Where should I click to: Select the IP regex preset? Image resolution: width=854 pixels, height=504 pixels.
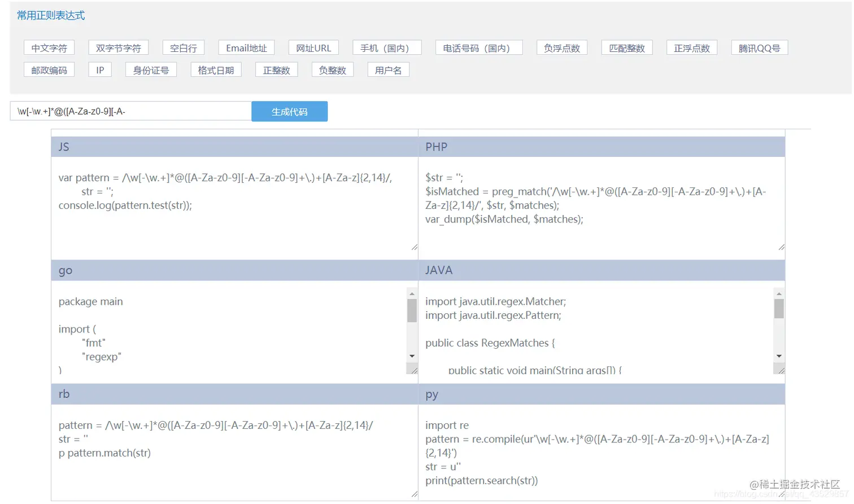[x=100, y=70]
